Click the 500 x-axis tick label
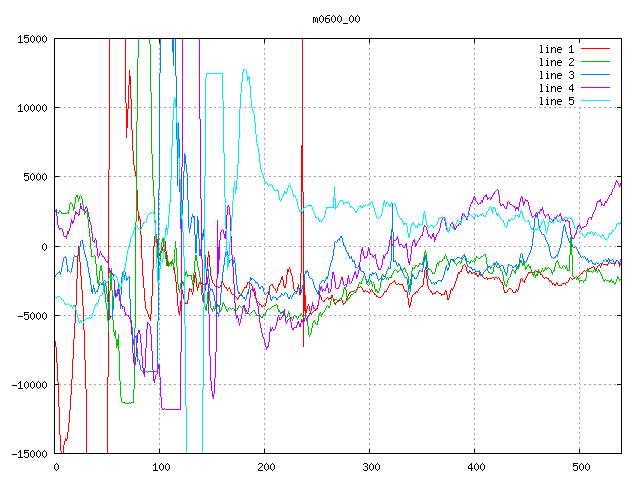Screen dimensions: 640x480 580,467
